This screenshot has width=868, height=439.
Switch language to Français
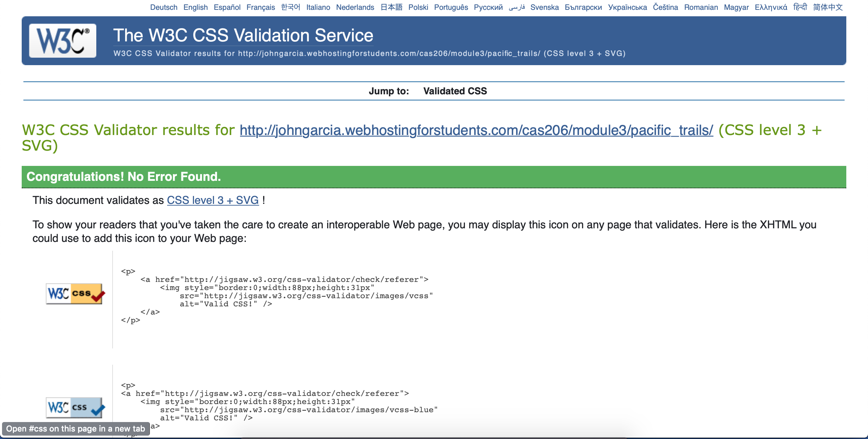point(260,7)
